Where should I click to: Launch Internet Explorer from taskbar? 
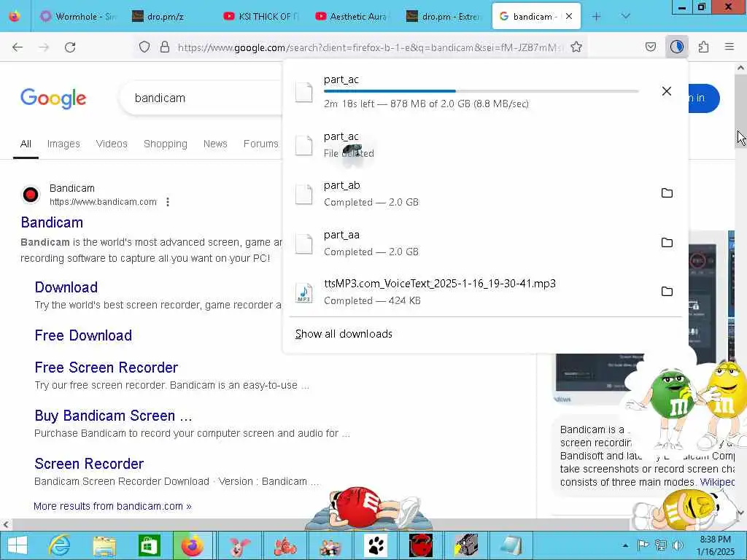pyautogui.click(x=60, y=545)
